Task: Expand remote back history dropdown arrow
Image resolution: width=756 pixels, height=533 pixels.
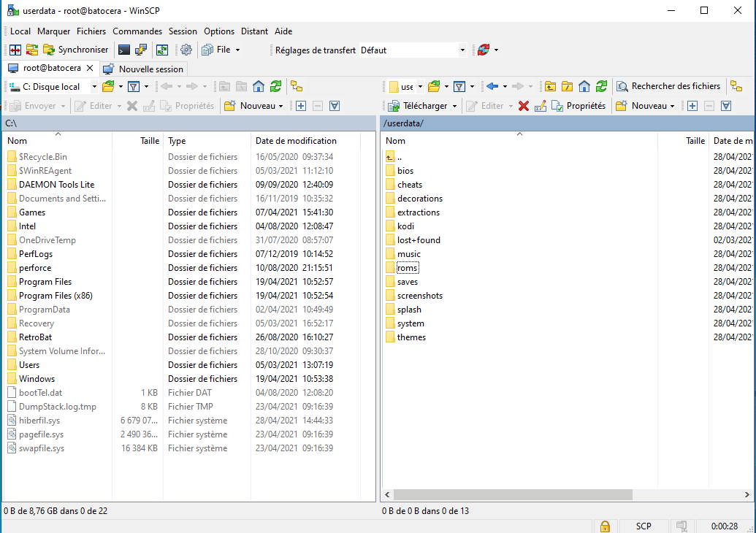Action: coord(505,87)
